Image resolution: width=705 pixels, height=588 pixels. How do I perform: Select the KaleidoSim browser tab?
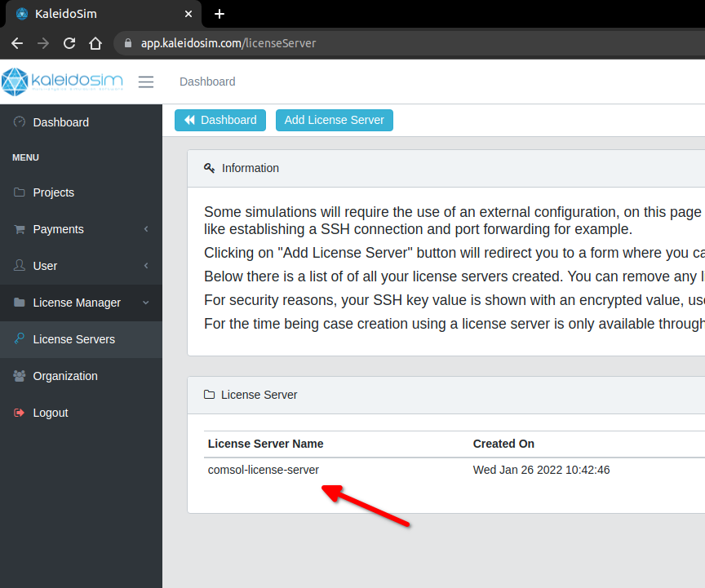point(104,14)
